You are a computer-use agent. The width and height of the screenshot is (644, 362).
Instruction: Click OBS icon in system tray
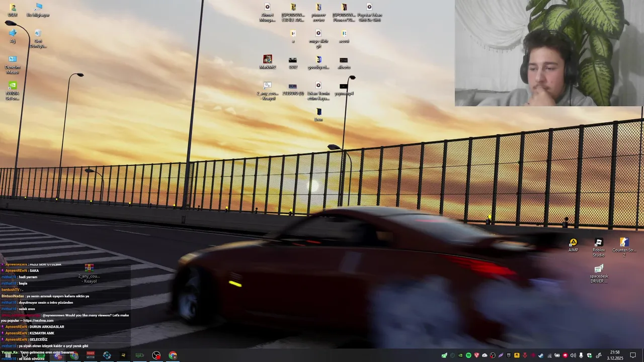click(493, 355)
